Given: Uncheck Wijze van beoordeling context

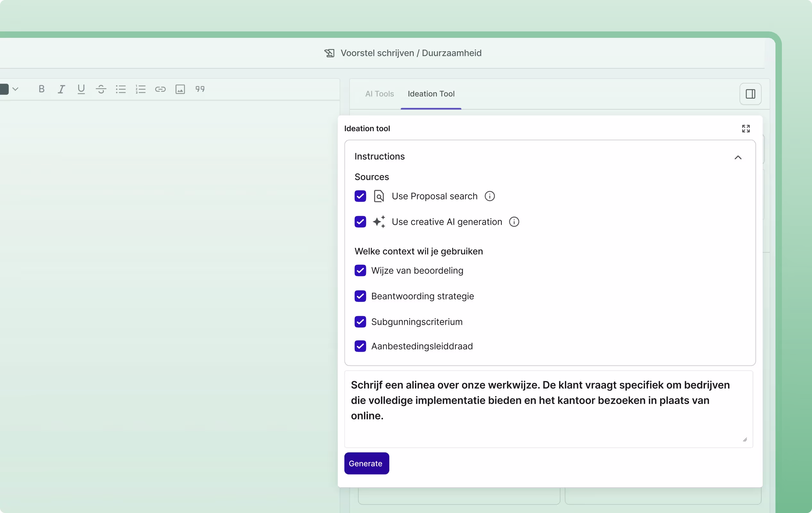Looking at the screenshot, I should tap(360, 270).
